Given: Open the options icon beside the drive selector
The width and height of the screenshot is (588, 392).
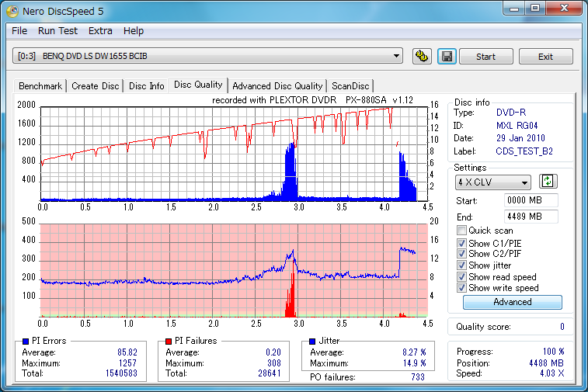Looking at the screenshot, I should click(x=422, y=57).
